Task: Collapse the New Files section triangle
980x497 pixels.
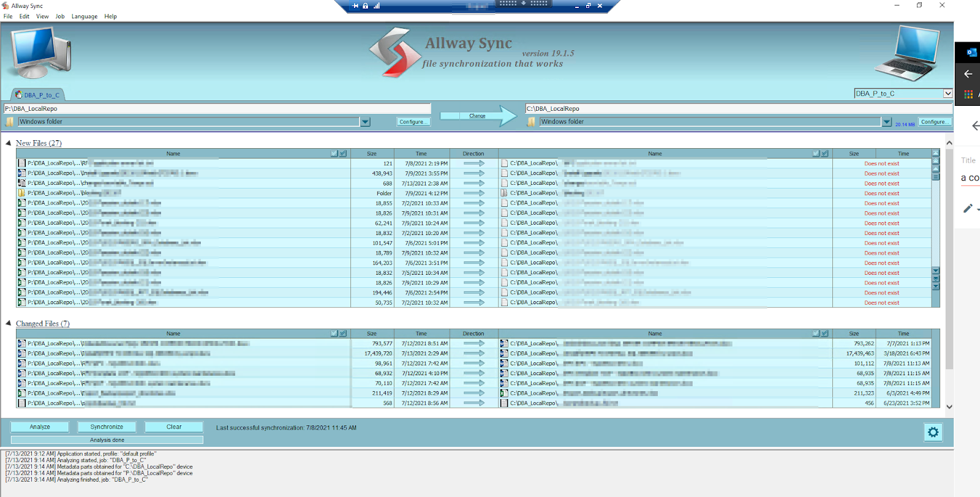Action: pyautogui.click(x=9, y=143)
